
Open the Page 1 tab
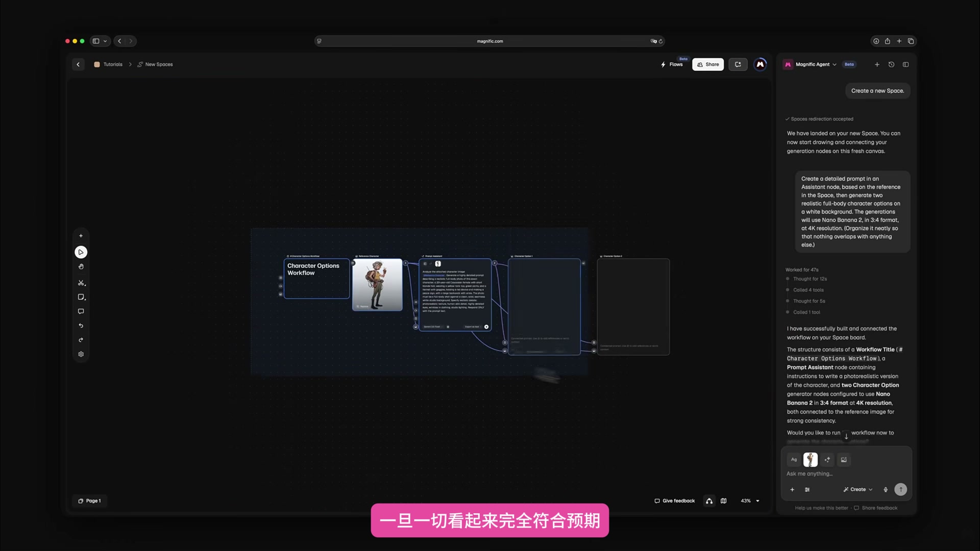[x=89, y=501]
